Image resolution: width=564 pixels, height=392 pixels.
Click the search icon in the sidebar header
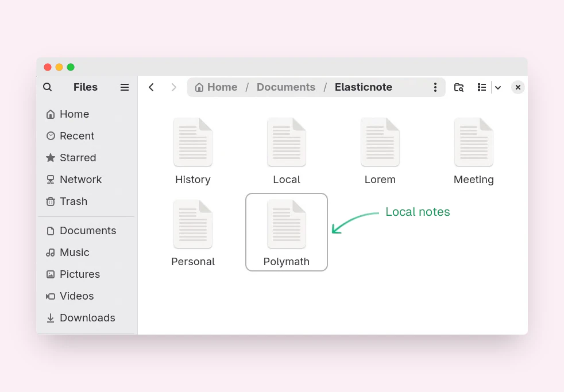48,87
